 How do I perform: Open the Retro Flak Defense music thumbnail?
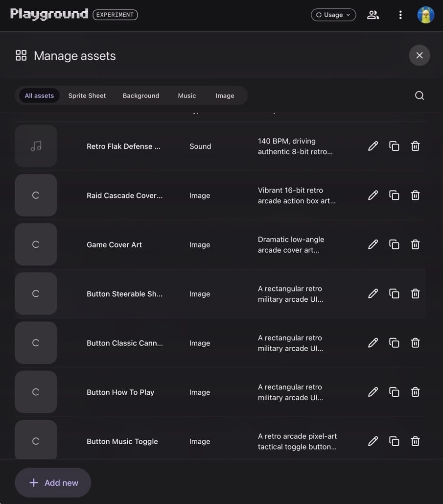[x=36, y=146]
